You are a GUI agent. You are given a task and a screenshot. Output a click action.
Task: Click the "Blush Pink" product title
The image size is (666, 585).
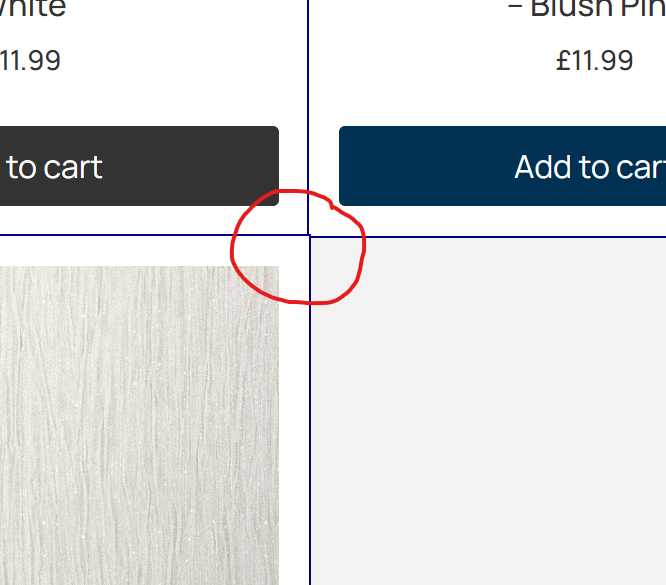[x=587, y=8]
